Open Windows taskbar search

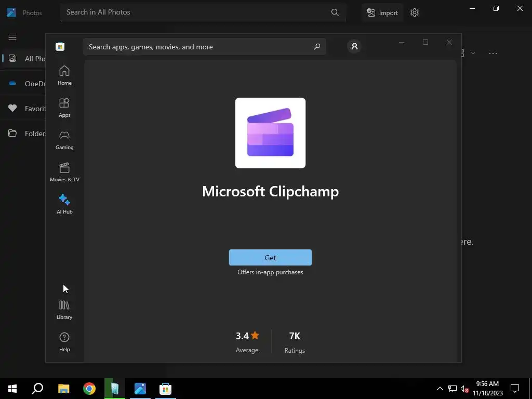point(37,389)
